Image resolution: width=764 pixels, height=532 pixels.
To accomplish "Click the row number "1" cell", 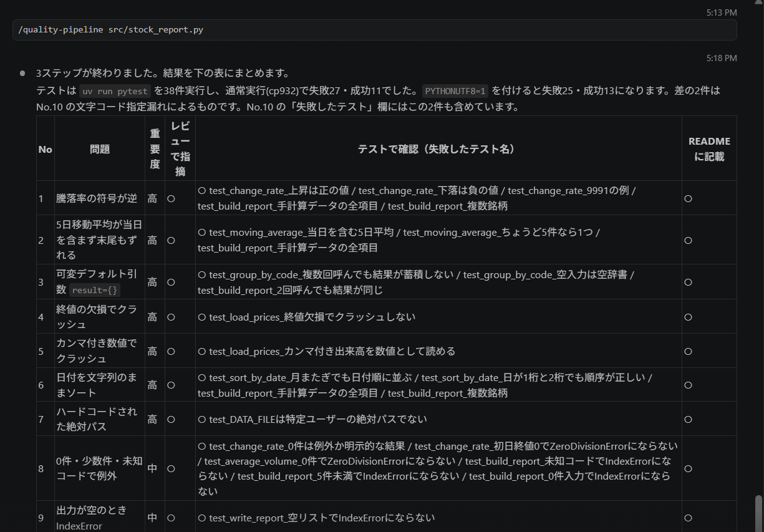I will (x=46, y=198).
